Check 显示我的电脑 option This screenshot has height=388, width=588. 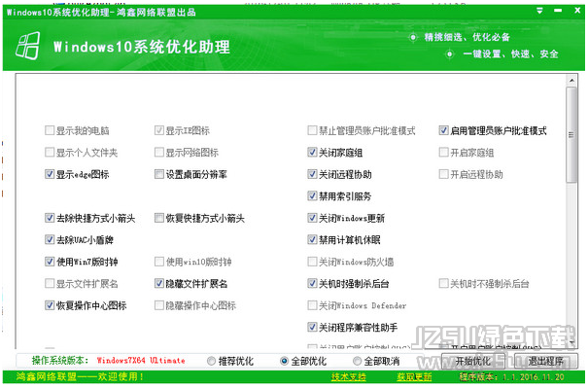(x=50, y=130)
